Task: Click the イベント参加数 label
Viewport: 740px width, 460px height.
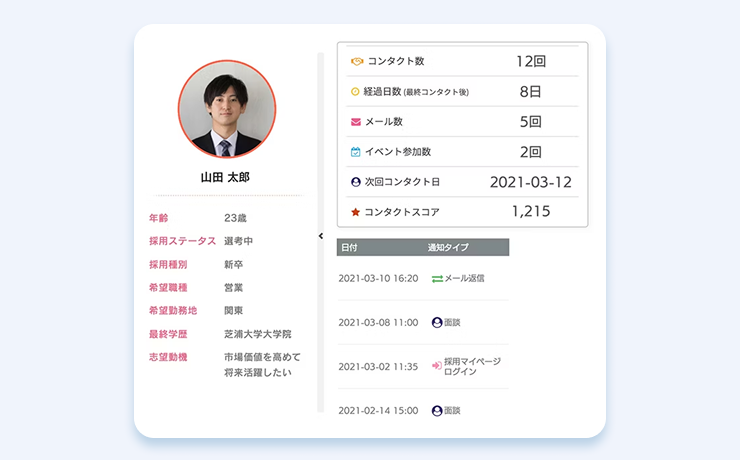Action: click(398, 152)
